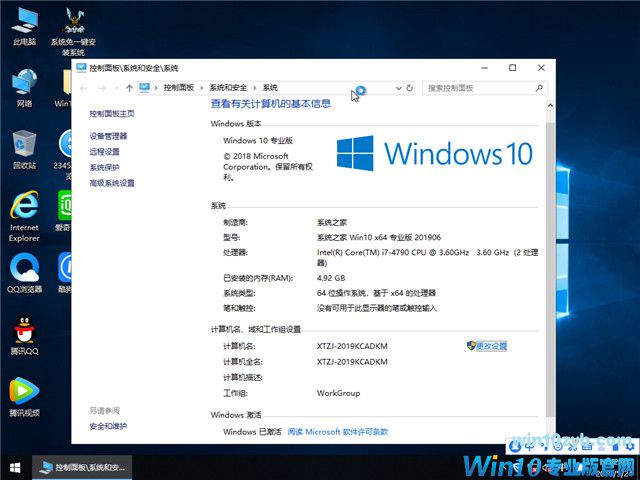Click the 系统 breadcrumb segment
This screenshot has height=480, width=640.
coord(270,88)
